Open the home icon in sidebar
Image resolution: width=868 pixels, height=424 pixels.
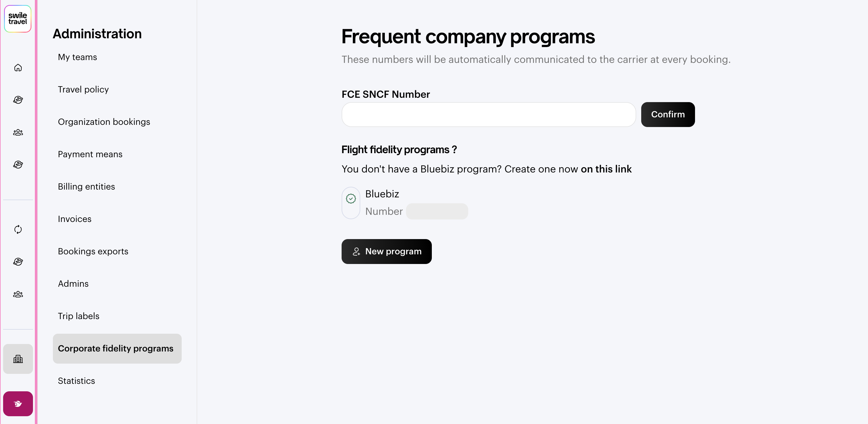click(18, 68)
